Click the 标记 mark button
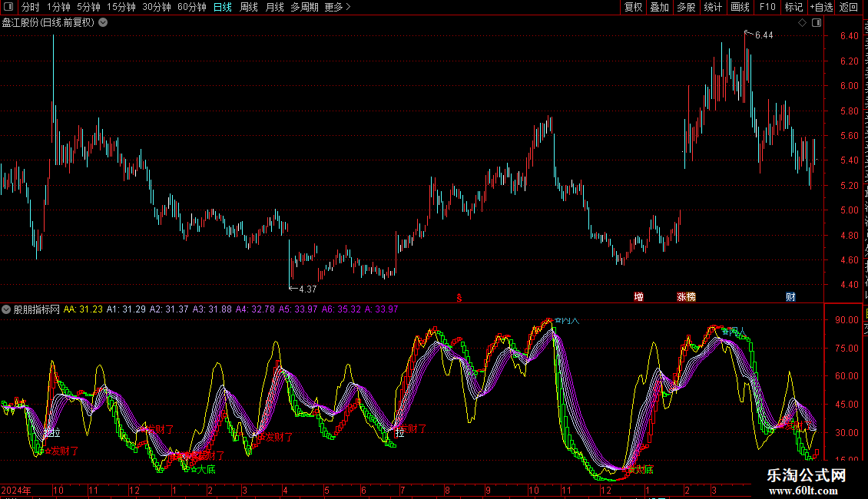Image resolution: width=868 pixels, height=499 pixels. (793, 7)
